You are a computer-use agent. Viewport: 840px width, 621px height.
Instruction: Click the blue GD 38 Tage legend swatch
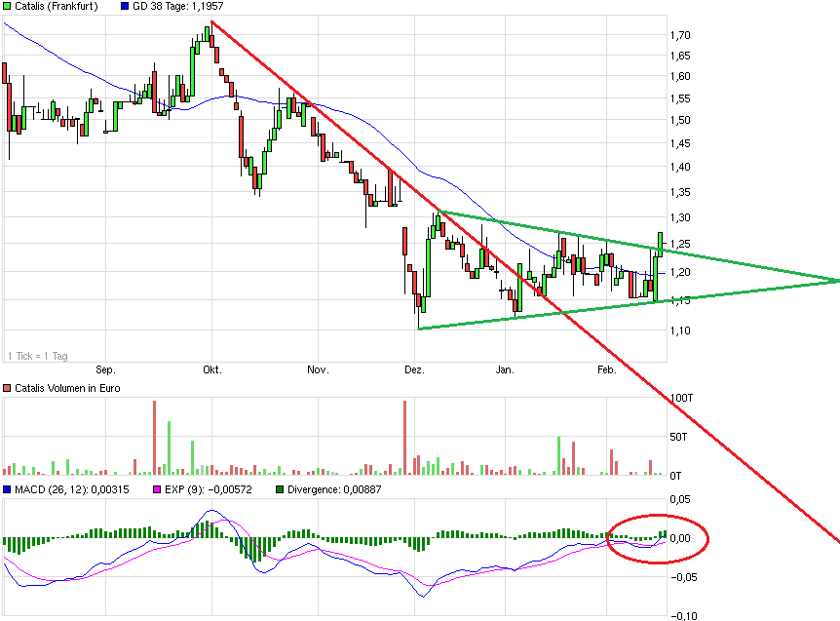click(125, 7)
